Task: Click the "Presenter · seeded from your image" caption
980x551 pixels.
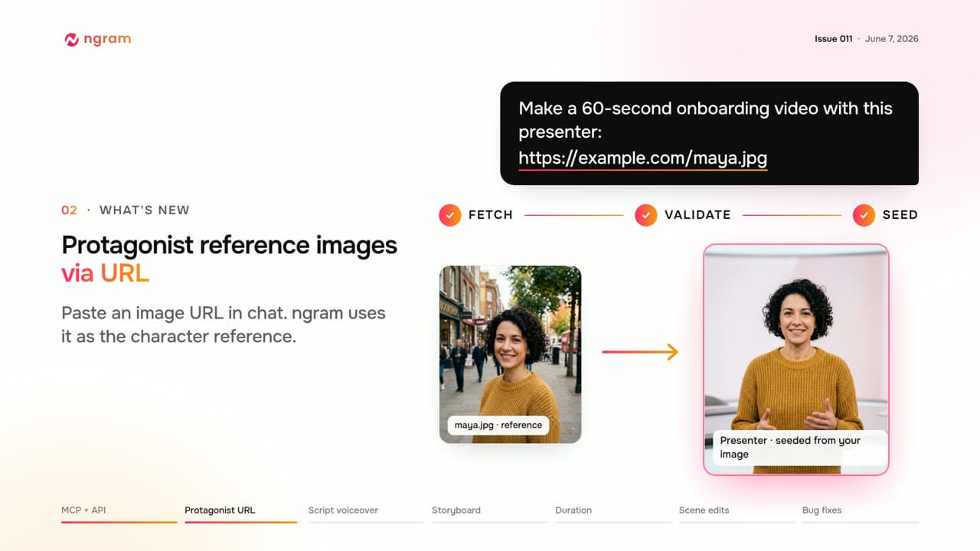Action: [800, 447]
